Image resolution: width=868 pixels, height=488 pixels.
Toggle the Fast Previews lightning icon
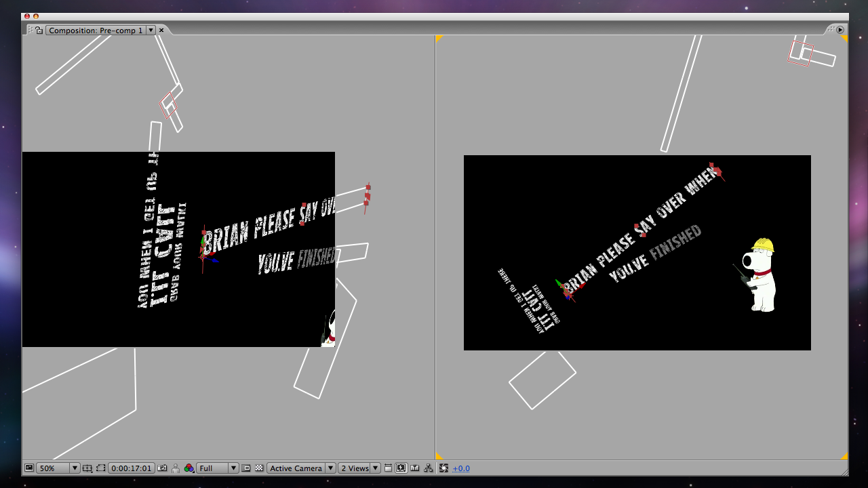click(x=401, y=468)
